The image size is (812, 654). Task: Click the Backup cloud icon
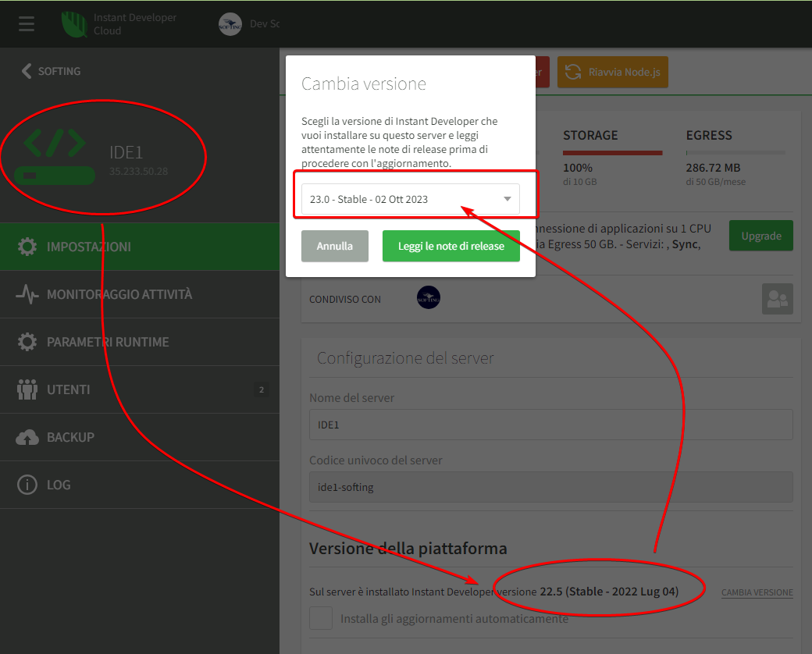27,437
